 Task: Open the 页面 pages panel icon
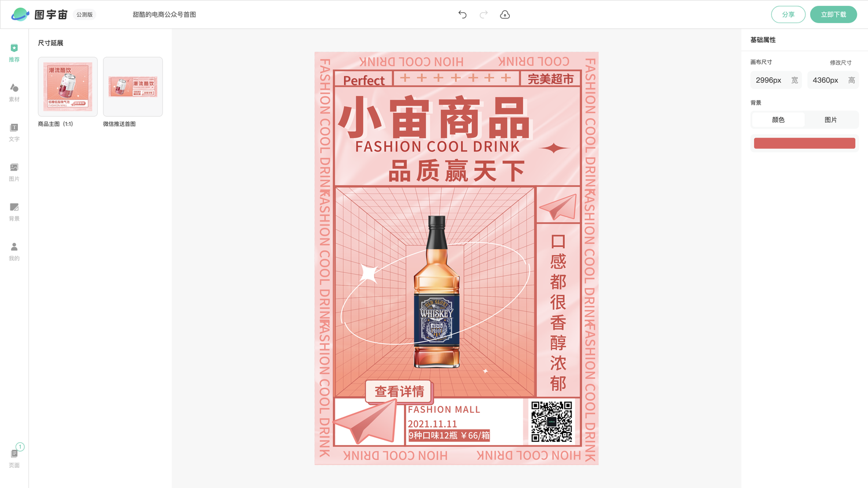(14, 457)
